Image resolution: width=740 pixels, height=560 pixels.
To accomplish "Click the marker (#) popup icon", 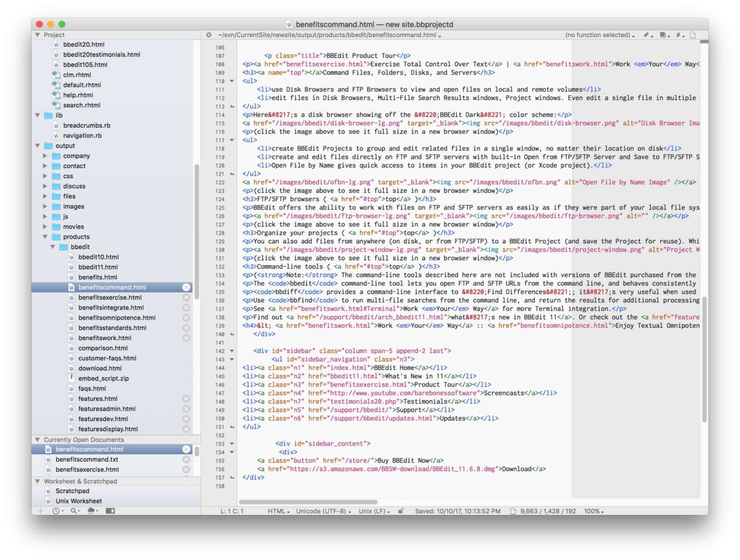I will pos(680,35).
